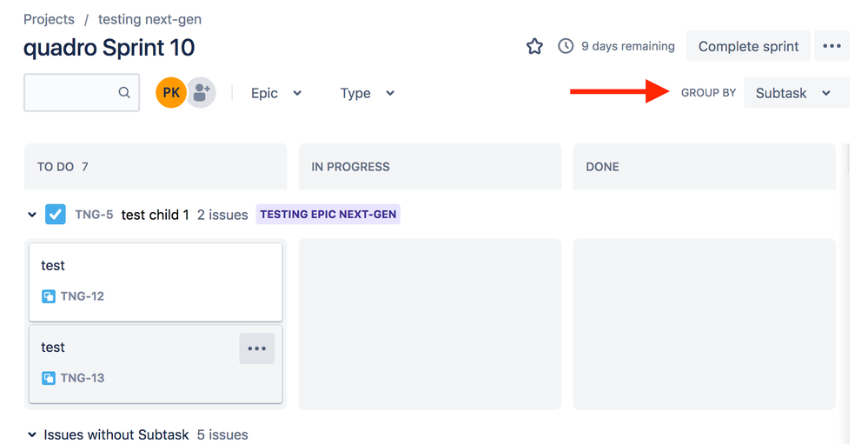Image resolution: width=868 pixels, height=444 pixels.
Task: Click the quadro Sprint 10 title
Action: pos(109,48)
